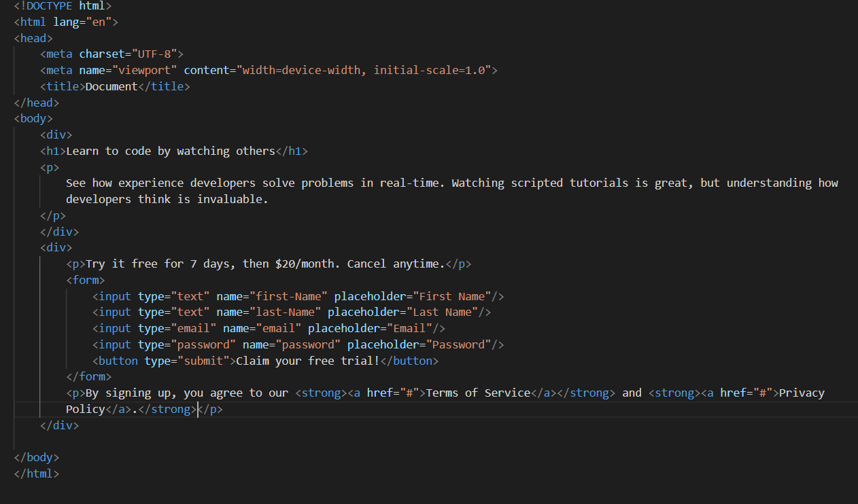This screenshot has height=504, width=858.
Task: Click the Last Name input line
Action: coord(292,312)
